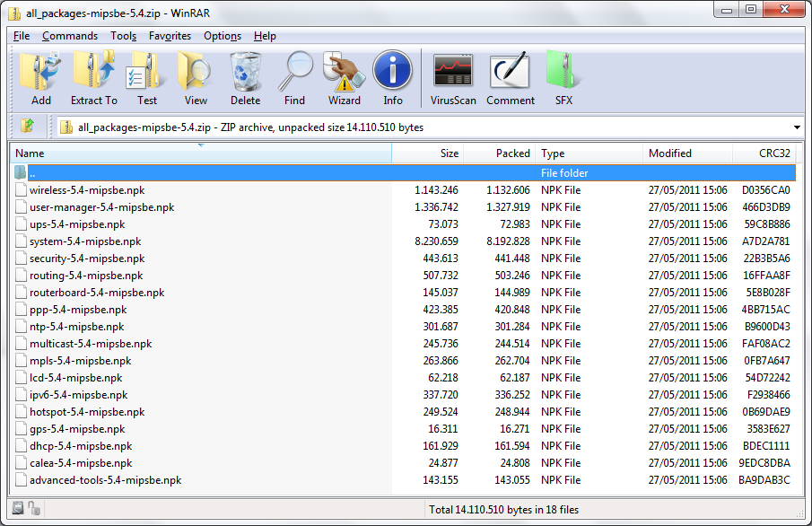Go up one folder level icon
This screenshot has height=526, width=812.
coord(27,126)
